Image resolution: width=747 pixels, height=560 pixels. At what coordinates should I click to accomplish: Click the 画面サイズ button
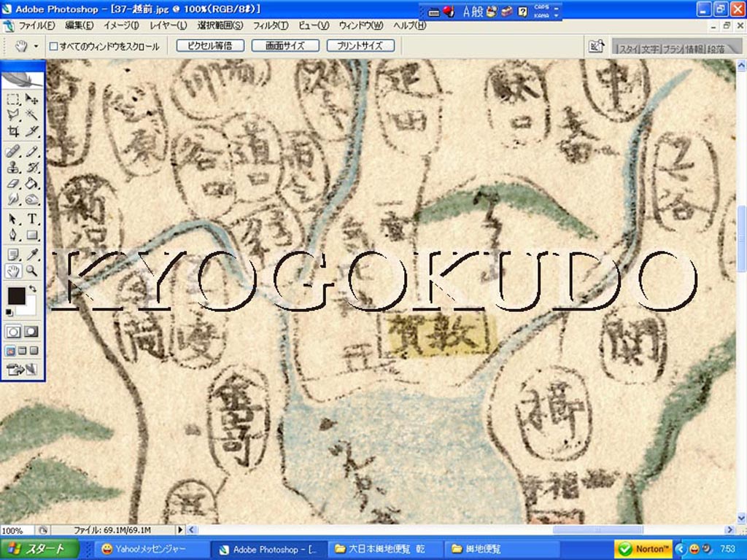[285, 46]
